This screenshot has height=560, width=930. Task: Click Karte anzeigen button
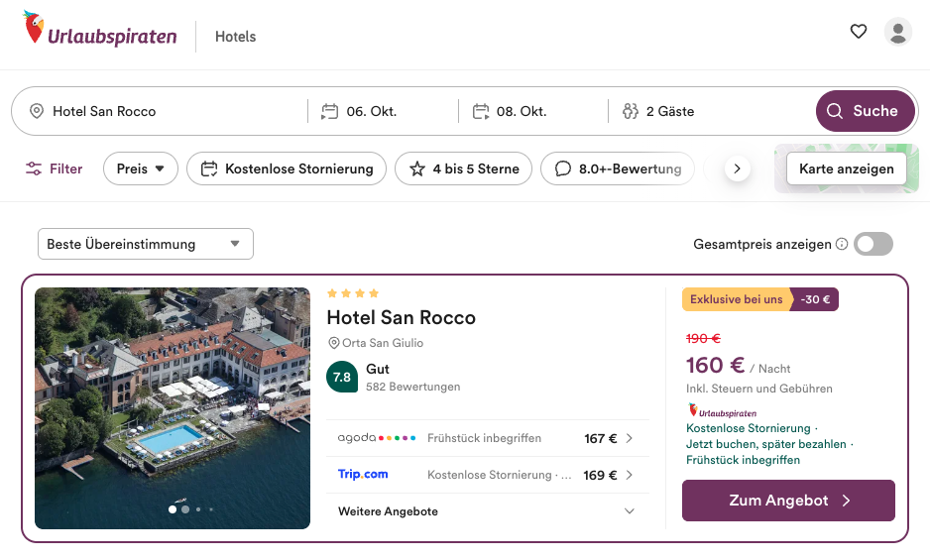pos(847,168)
